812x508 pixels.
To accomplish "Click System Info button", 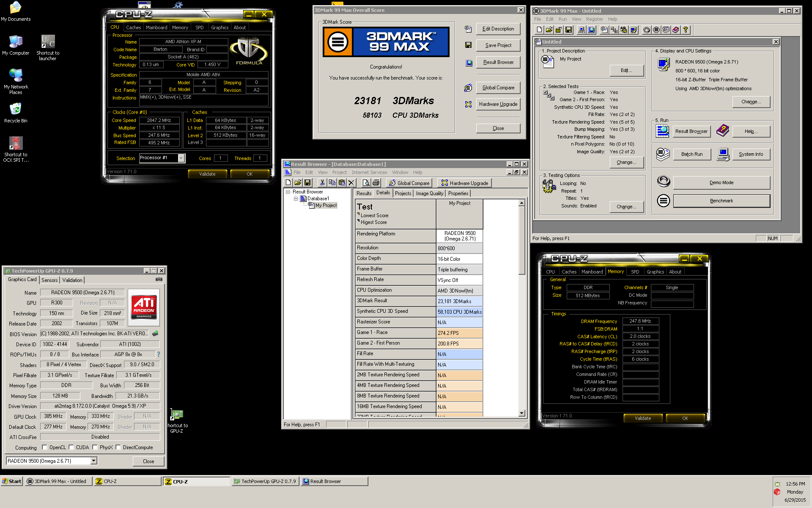I will [x=751, y=154].
